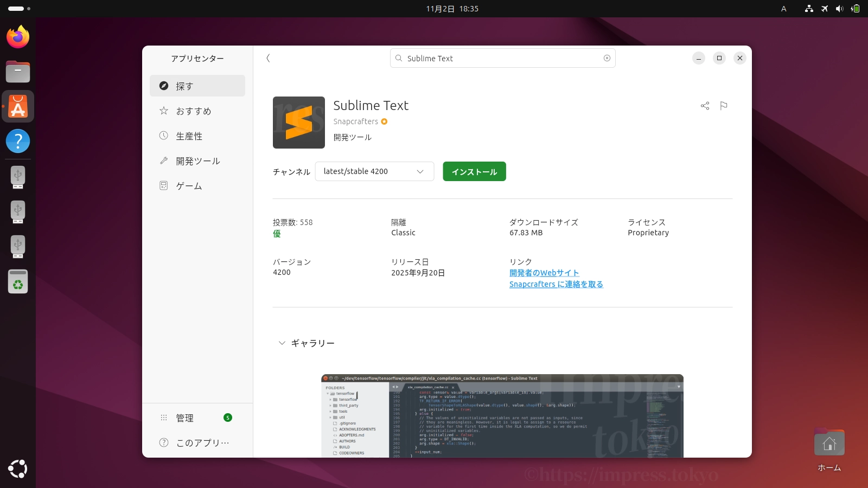
Task: Click the Snapcrafters publisher name
Action: 355,121
